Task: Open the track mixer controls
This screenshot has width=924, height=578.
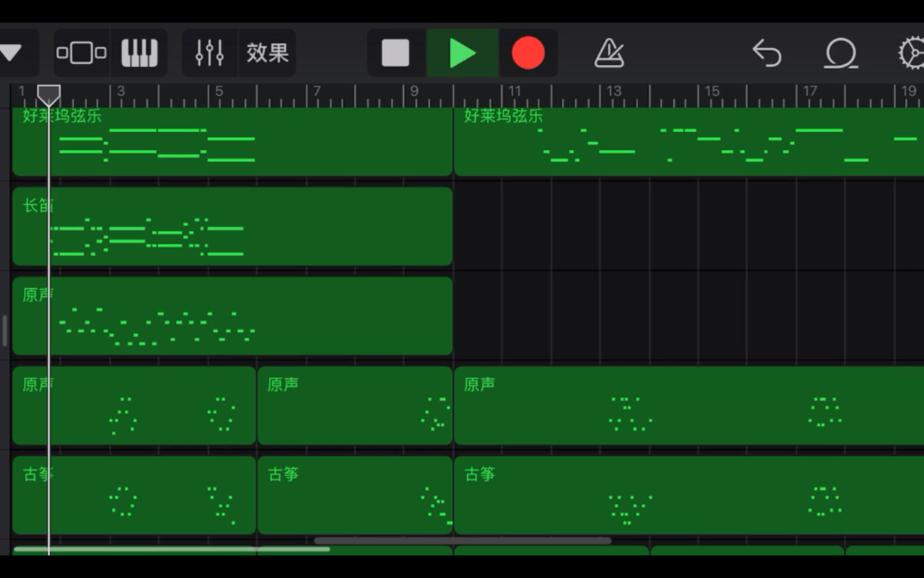Action: [x=209, y=53]
